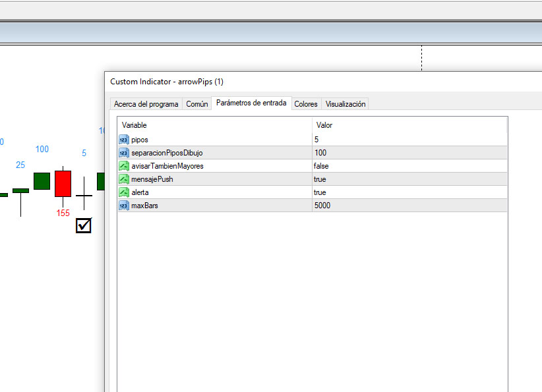The width and height of the screenshot is (542, 392).
Task: Open the avisarTambienMayores false value dropdown
Action: pyautogui.click(x=409, y=166)
